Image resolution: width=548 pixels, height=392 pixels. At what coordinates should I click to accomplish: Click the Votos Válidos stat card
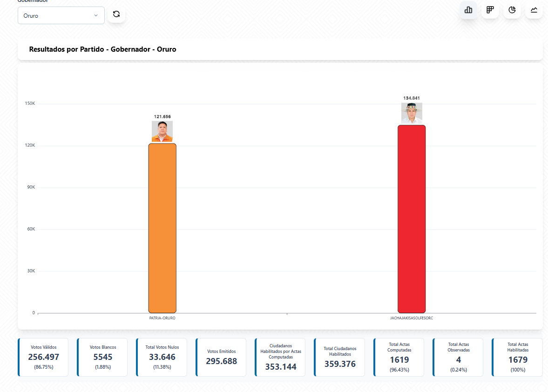click(x=43, y=357)
